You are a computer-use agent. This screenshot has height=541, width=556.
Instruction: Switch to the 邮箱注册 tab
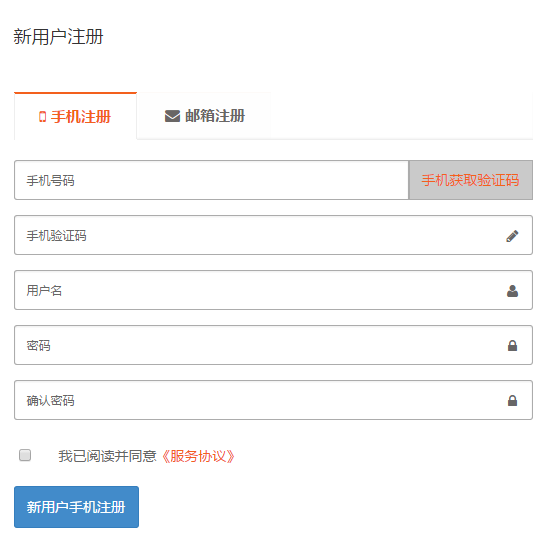click(204, 116)
